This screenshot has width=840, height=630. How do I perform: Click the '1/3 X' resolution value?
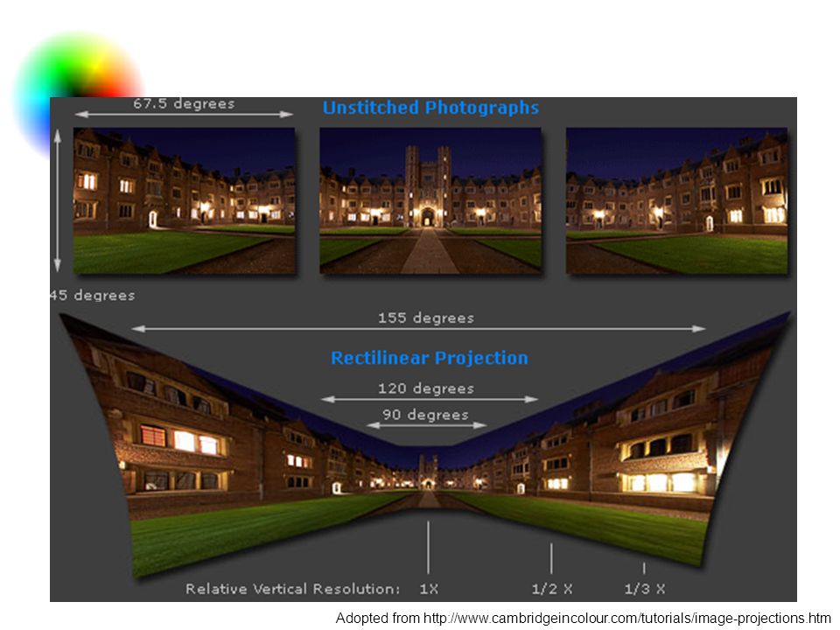tap(645, 589)
